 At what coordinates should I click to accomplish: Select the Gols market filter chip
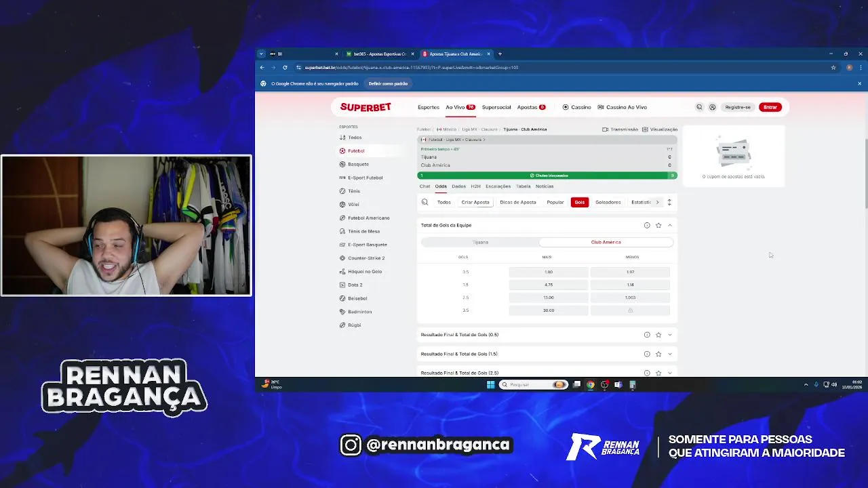[579, 202]
